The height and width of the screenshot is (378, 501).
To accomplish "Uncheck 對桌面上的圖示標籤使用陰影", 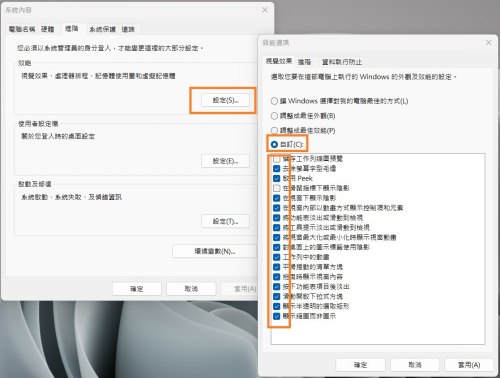I will tap(276, 247).
